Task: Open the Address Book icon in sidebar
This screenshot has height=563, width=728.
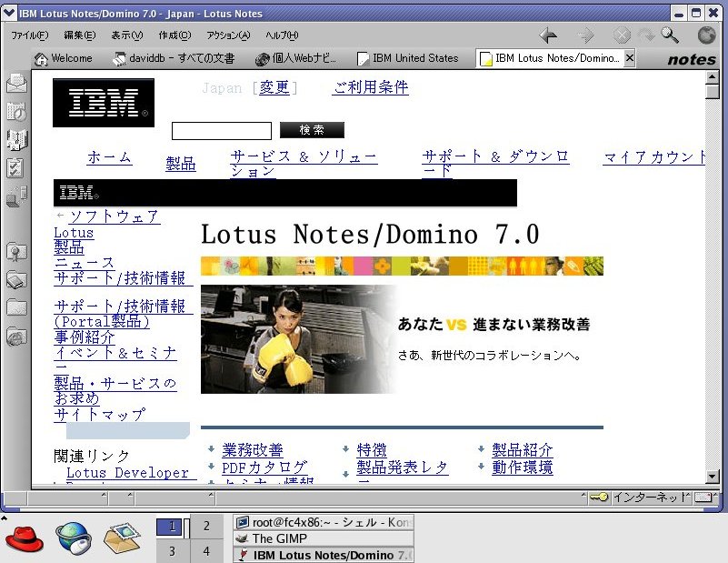Action: pyautogui.click(x=16, y=140)
